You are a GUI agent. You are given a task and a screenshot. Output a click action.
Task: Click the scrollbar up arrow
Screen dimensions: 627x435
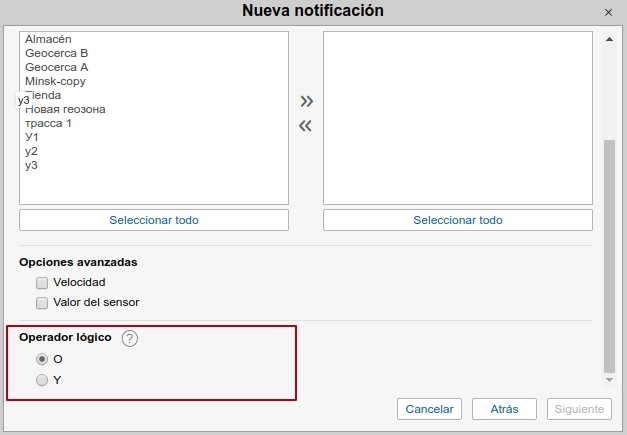[609, 39]
